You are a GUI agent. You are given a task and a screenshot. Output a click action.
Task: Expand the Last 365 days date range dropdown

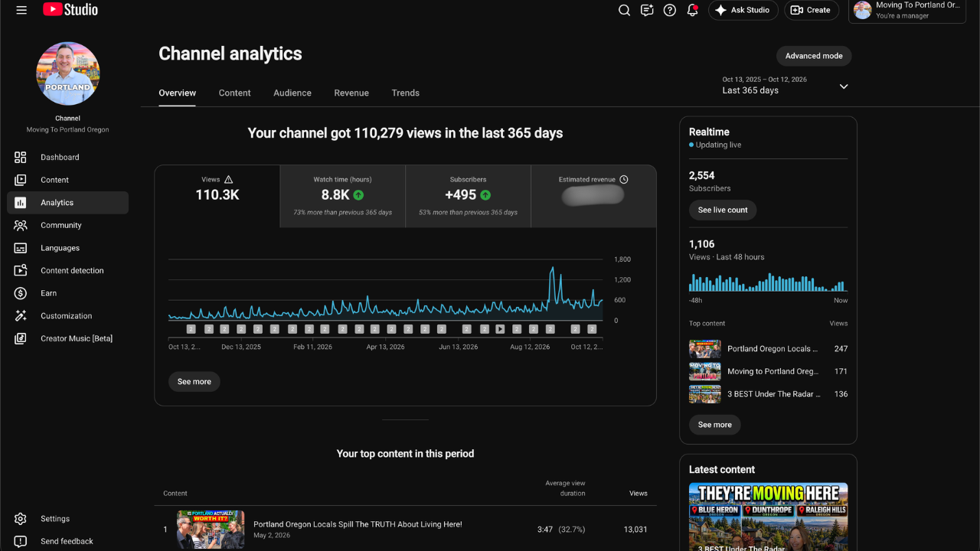(x=786, y=86)
